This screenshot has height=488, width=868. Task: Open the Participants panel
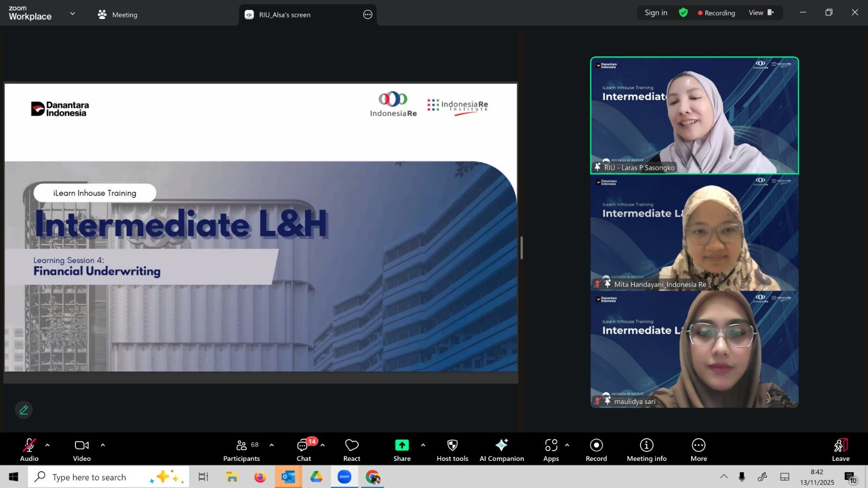[241, 450]
